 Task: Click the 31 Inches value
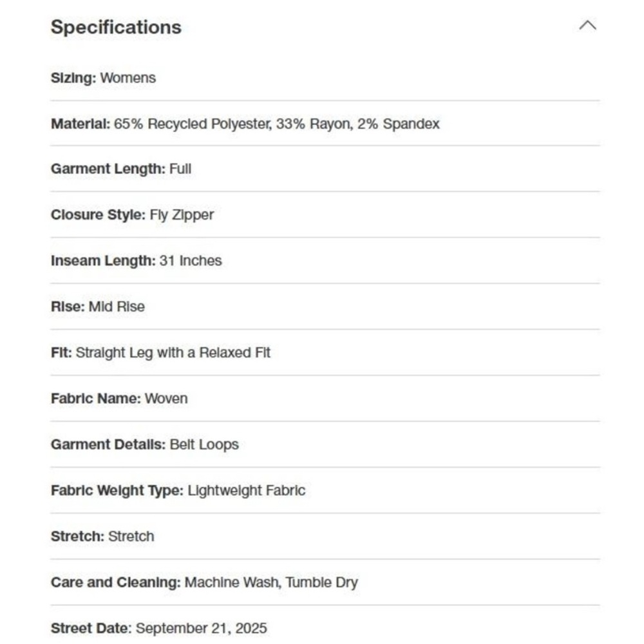pos(191,261)
